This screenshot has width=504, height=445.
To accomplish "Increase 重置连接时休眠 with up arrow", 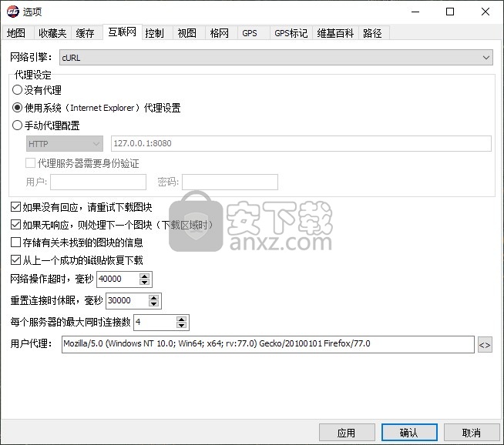I will 154,298.
